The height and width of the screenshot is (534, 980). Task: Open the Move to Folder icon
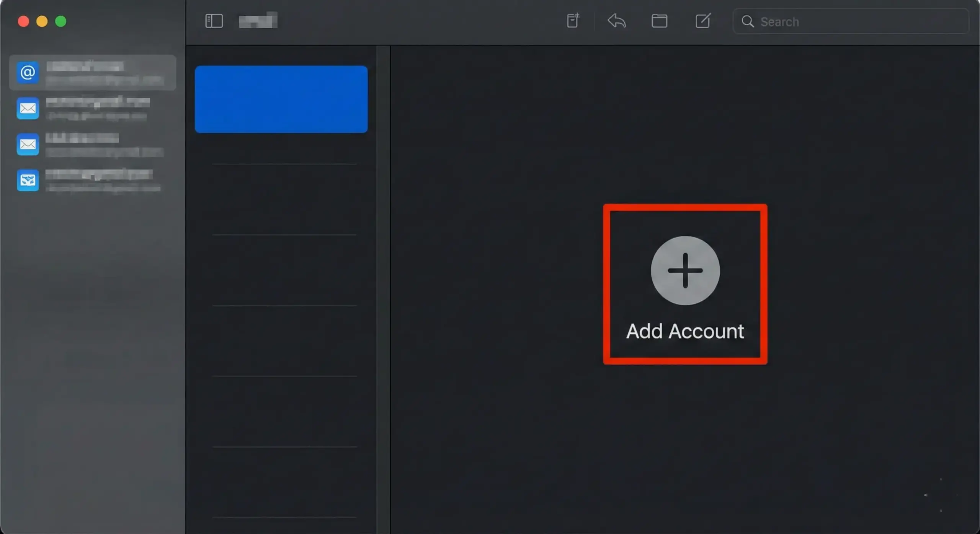pos(659,21)
